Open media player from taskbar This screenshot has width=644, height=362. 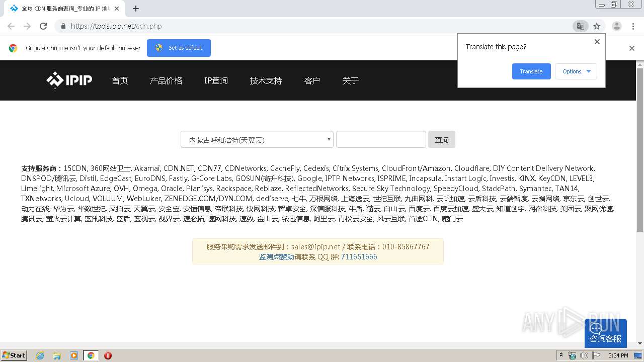pos(74,355)
